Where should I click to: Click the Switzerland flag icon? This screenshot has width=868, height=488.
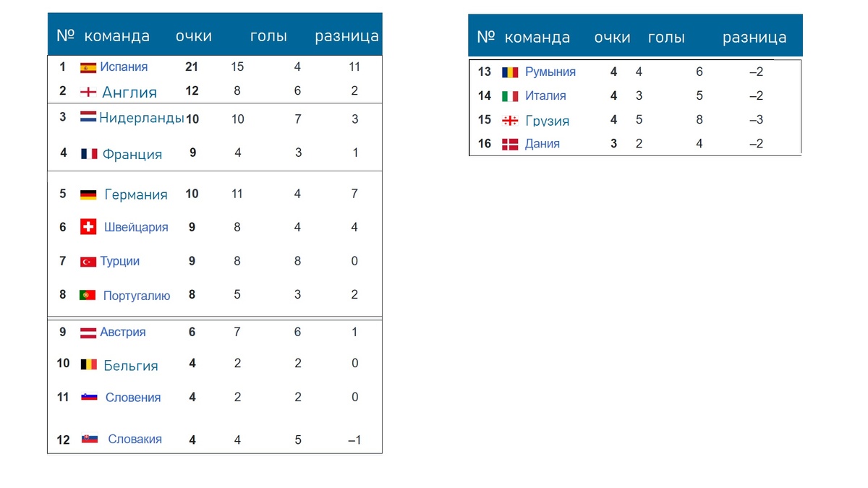(88, 226)
